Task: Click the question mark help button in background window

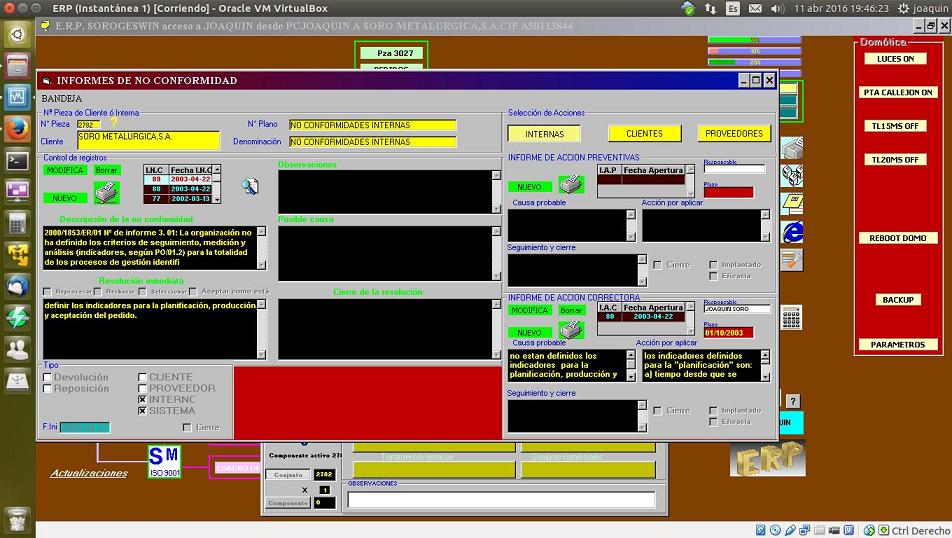Action: coord(792,401)
